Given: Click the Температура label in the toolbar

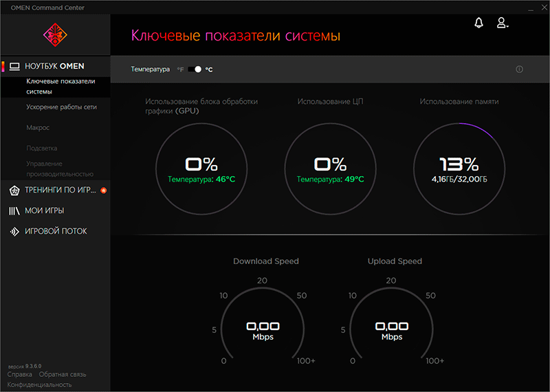Looking at the screenshot, I should click(x=150, y=69).
